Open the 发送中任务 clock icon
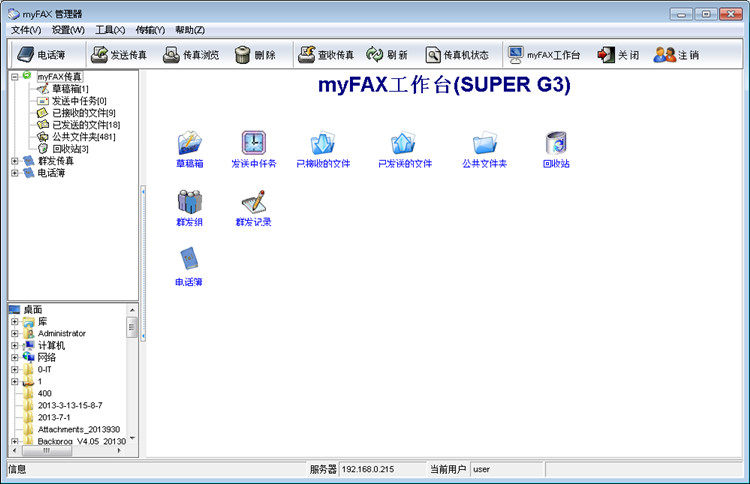The image size is (750, 484). pyautogui.click(x=254, y=149)
